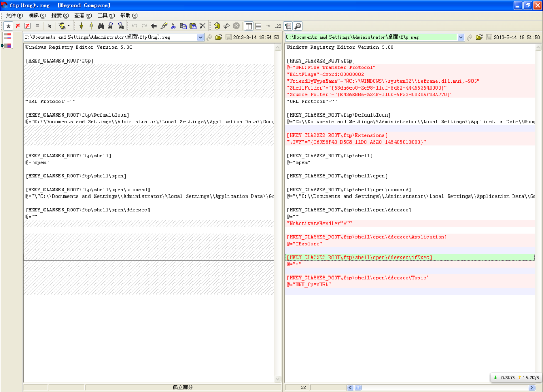Viewport: 543px width, 392px height.
Task: Expand right file path dropdown
Action: (x=461, y=38)
